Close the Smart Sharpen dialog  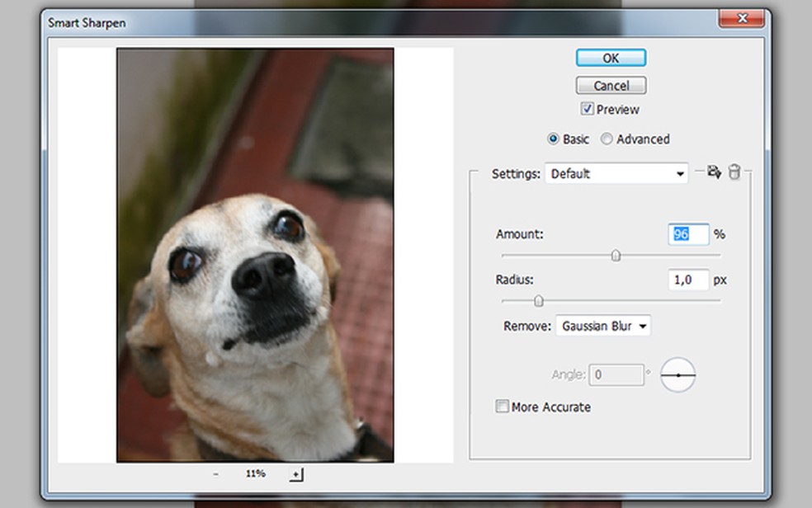coord(742,18)
